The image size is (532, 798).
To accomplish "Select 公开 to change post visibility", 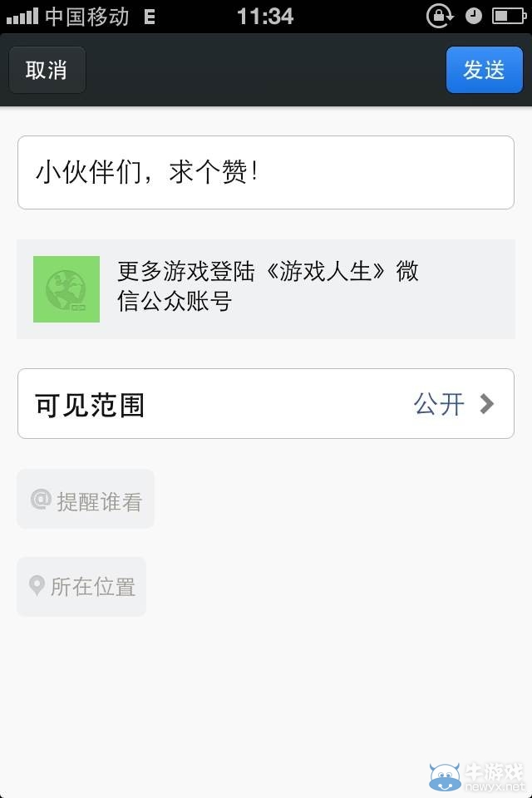I will click(x=438, y=403).
